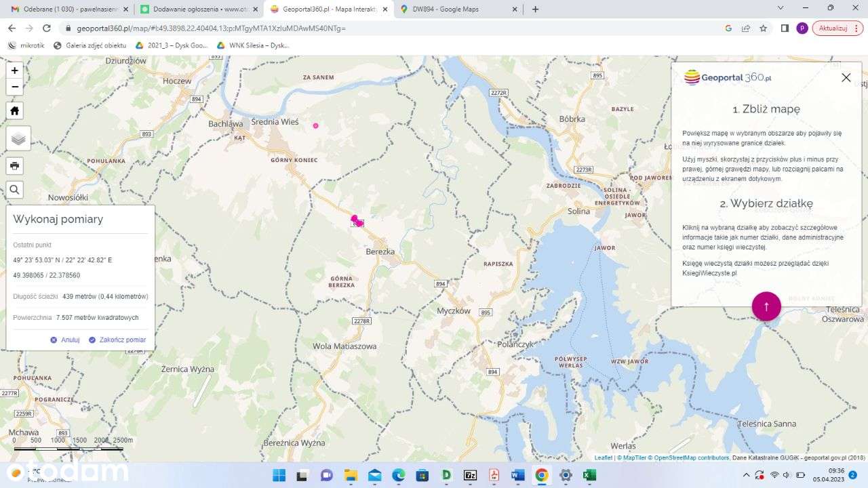Open the map search magnifier tool
Screen dimensions: 868x488
[x=15, y=190]
